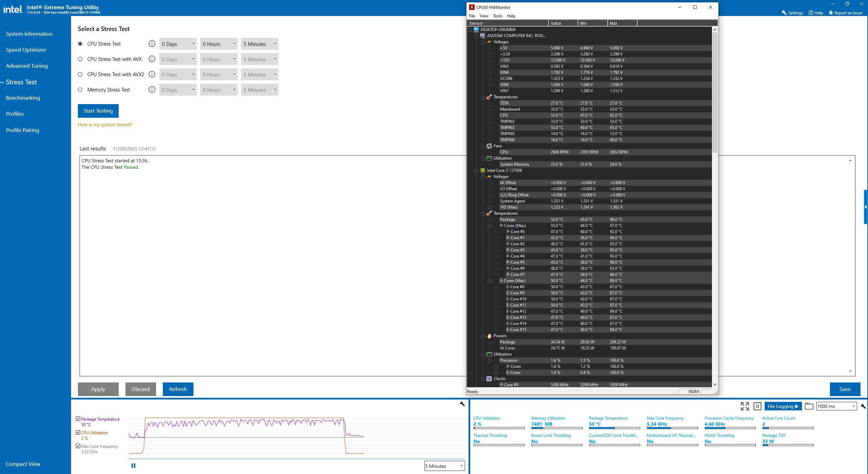
Task: Click info icon beside CPU Stress Test
Action: [152, 44]
